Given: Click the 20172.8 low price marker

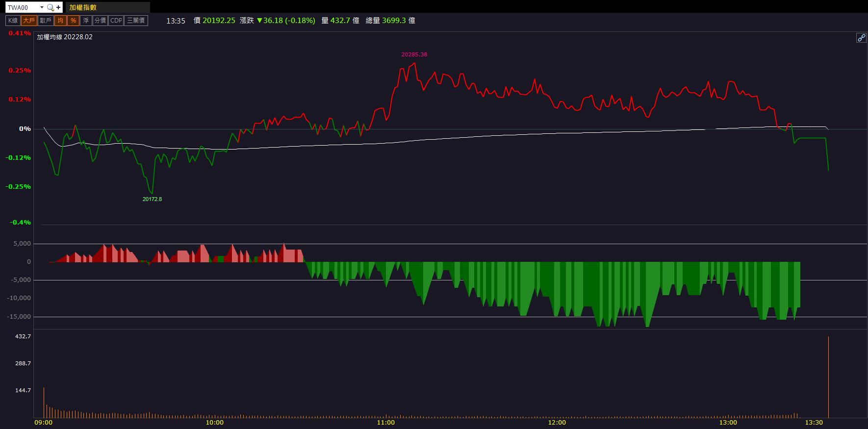Looking at the screenshot, I should coord(152,199).
